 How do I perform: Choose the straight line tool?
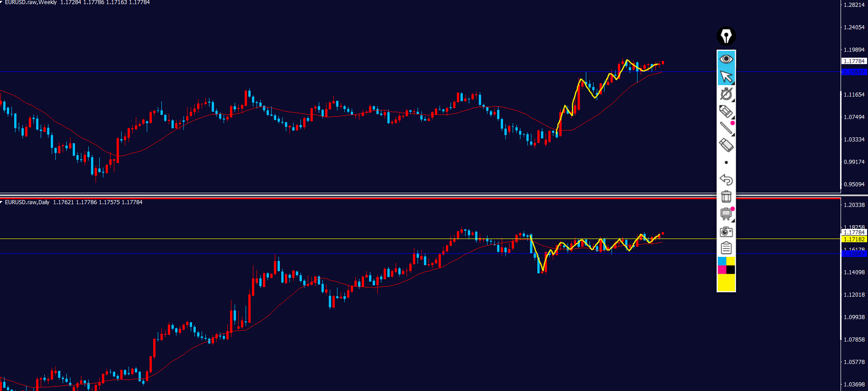click(x=726, y=128)
